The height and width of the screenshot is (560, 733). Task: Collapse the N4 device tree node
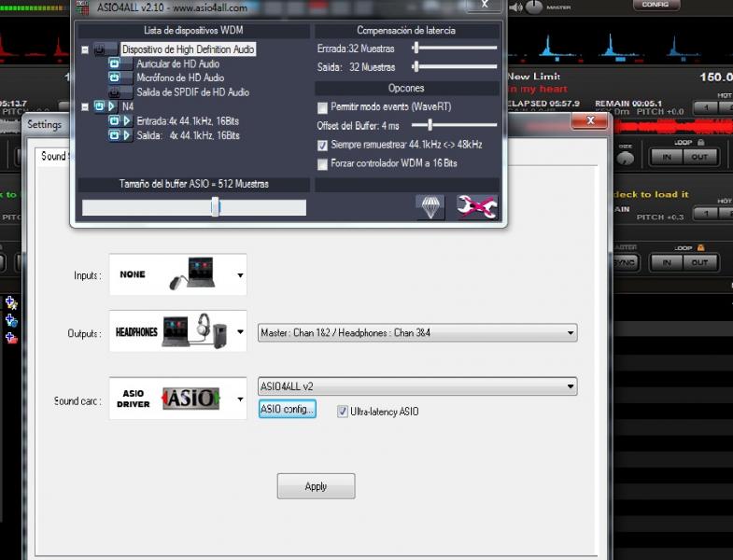(x=85, y=107)
